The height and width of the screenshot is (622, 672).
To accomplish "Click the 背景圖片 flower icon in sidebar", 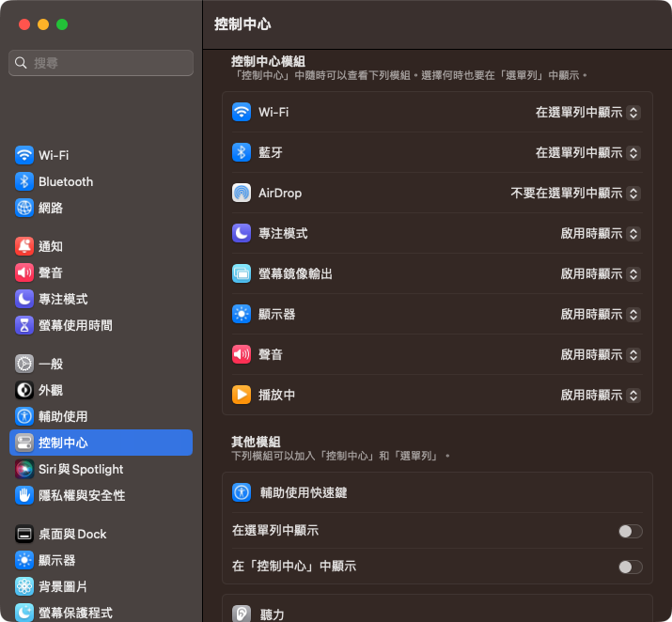I will [x=24, y=586].
